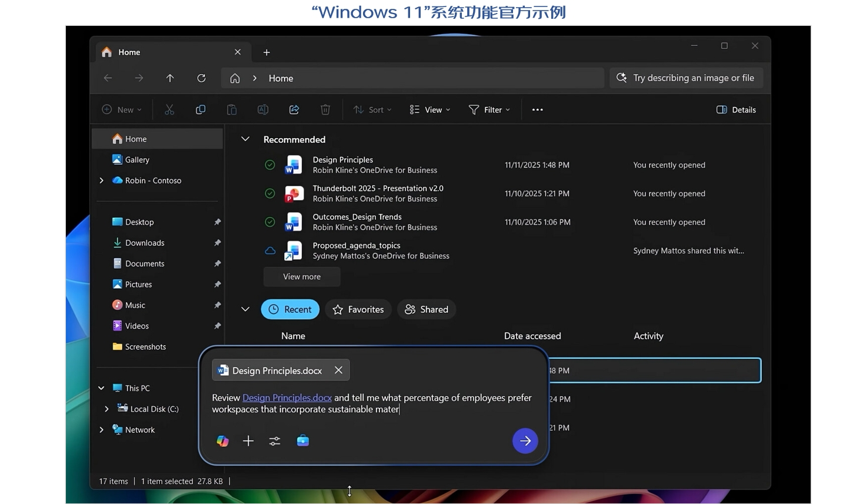This screenshot has width=866, height=504.
Task: Expand Local Disk (C:) node
Action: point(106,409)
